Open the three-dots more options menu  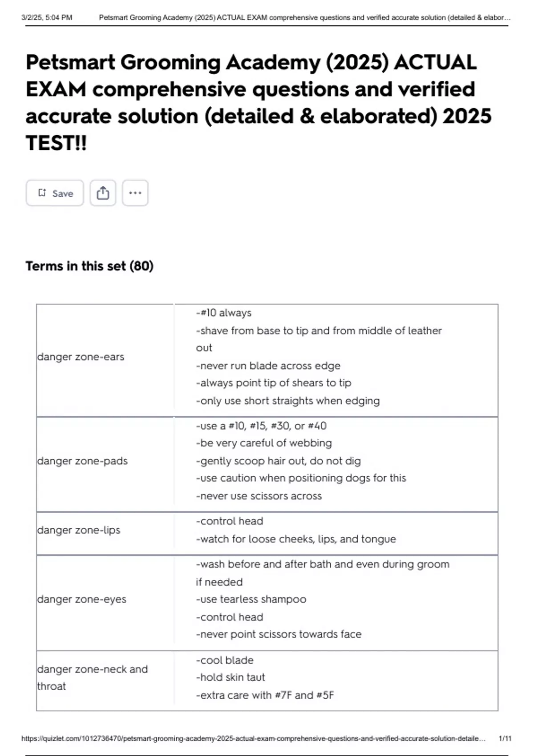(135, 193)
